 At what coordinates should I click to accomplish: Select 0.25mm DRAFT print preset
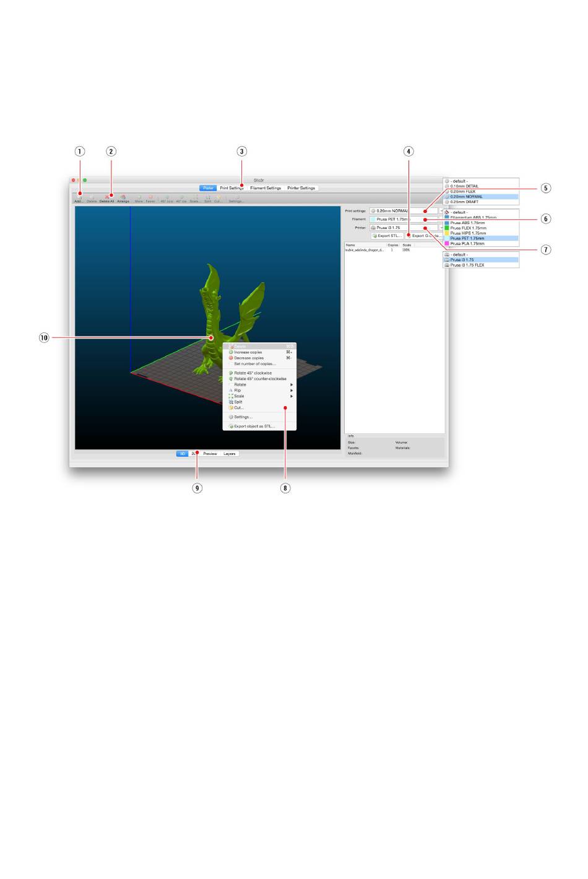coord(481,202)
